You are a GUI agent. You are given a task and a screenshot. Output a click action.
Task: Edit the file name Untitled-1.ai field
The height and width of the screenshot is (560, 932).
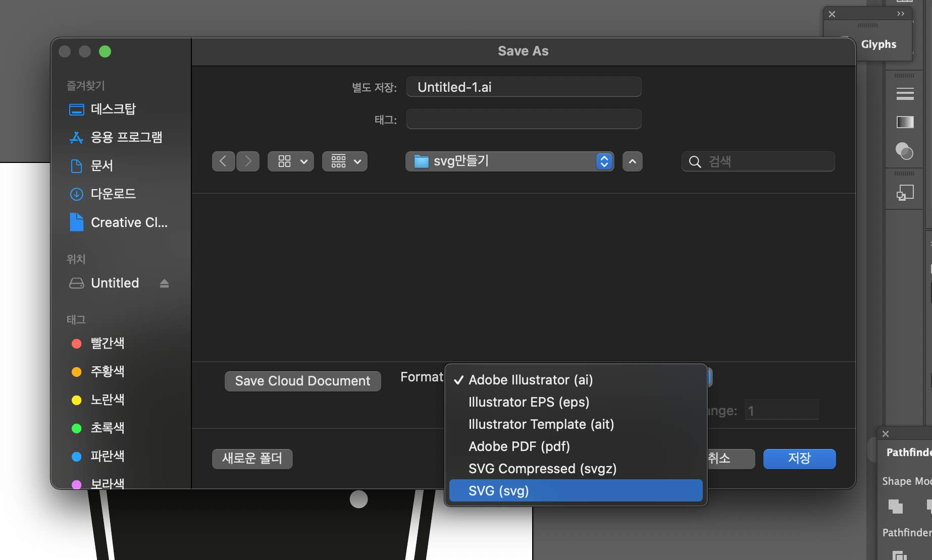[x=524, y=87]
